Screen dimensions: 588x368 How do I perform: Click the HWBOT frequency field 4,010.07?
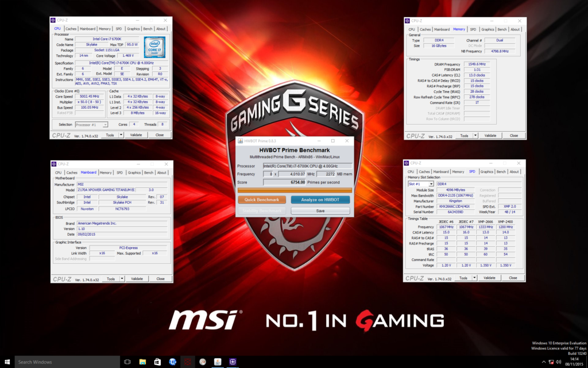coord(292,174)
